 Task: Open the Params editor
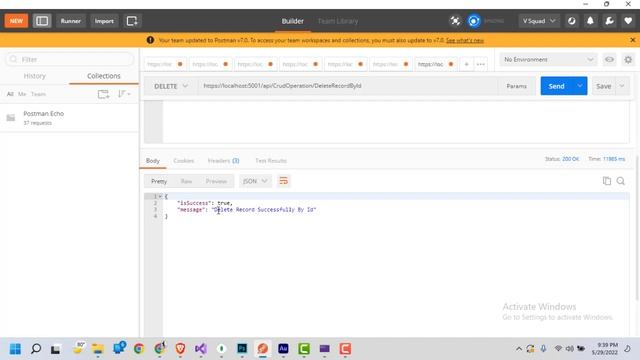[x=516, y=86]
